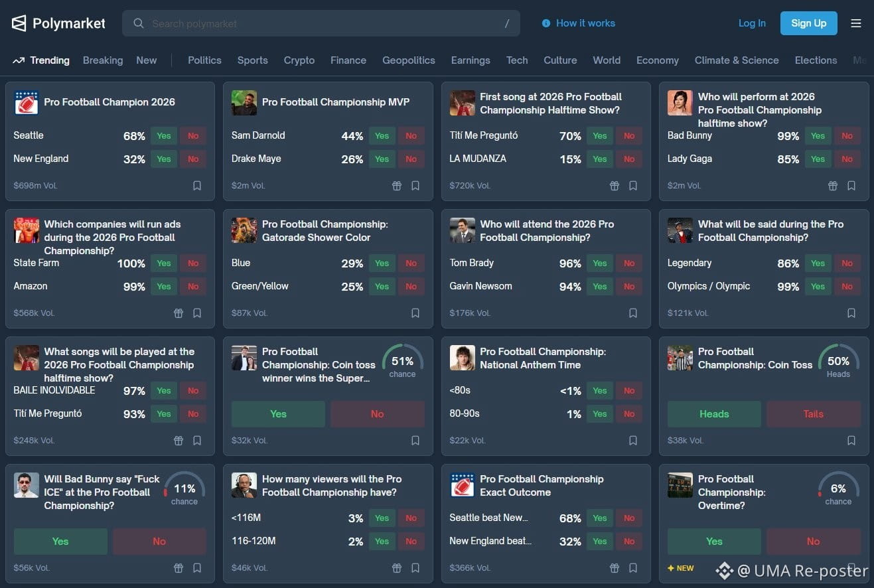Switch to the Breaking tab
This screenshot has height=588, width=874.
click(103, 60)
